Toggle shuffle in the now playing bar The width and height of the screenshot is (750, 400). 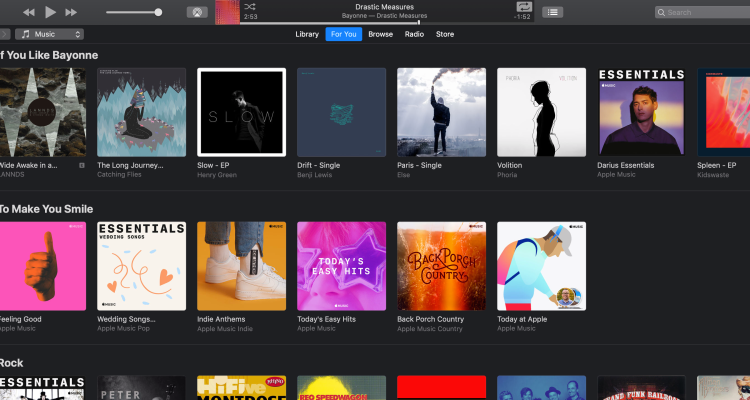[x=250, y=7]
